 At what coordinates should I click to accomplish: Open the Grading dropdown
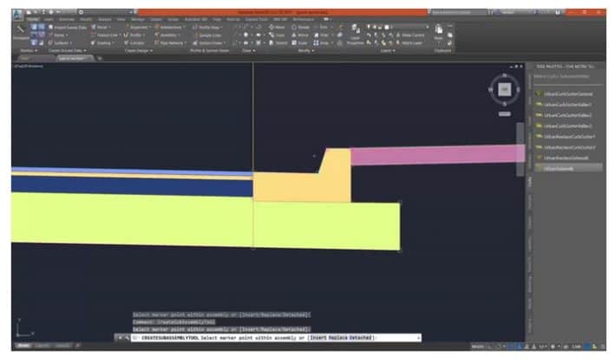click(x=102, y=43)
